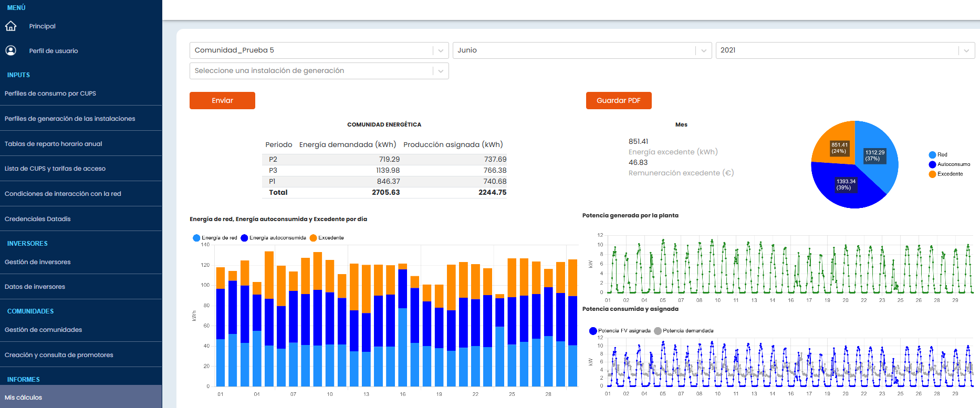
Task: Click Seleccione una instalación de generación field
Action: pos(319,71)
